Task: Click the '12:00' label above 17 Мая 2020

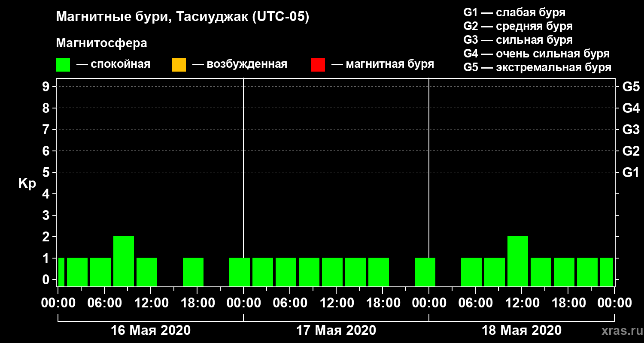Action: pyautogui.click(x=336, y=303)
